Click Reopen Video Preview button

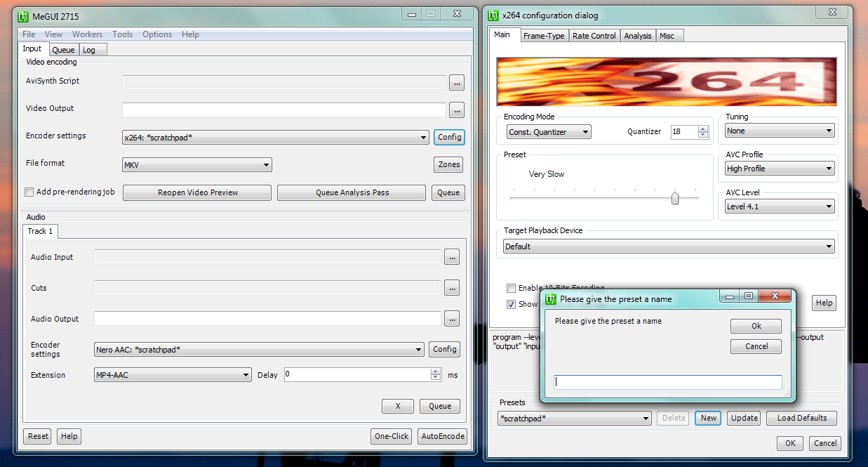click(x=197, y=192)
